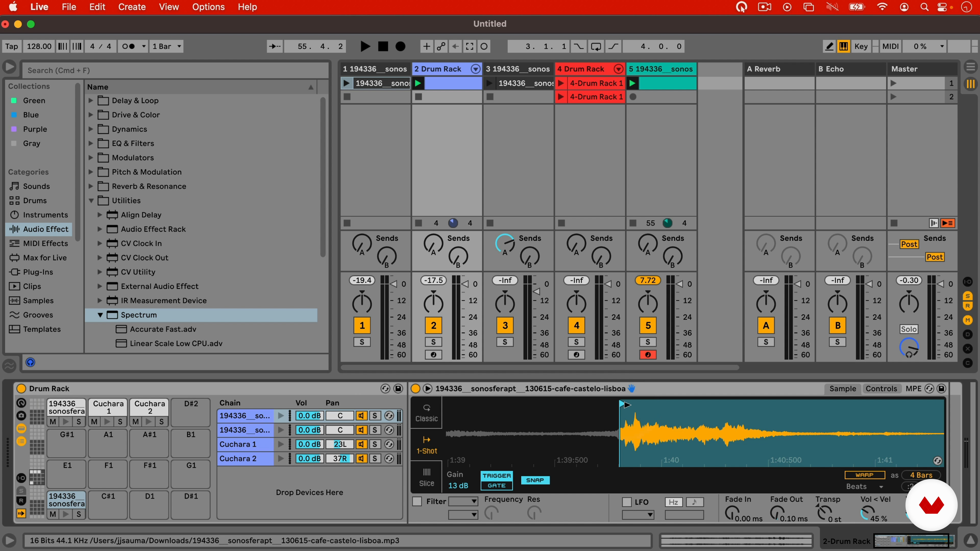Toggle computer MIDI keyboard icon
Image resolution: width=980 pixels, height=551 pixels.
pos(843,46)
